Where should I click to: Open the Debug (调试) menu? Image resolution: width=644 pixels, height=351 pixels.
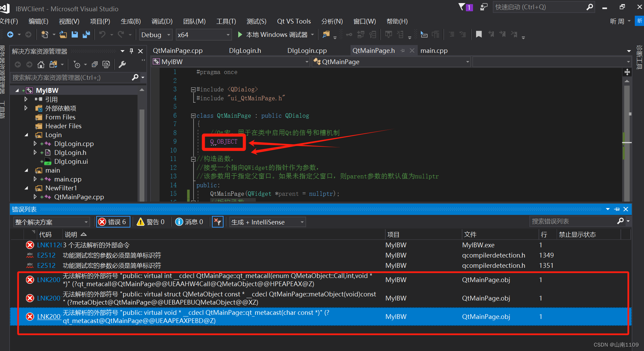[162, 21]
